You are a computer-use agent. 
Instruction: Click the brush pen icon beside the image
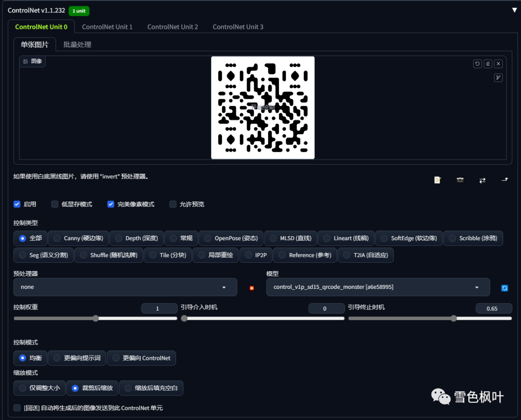point(498,78)
